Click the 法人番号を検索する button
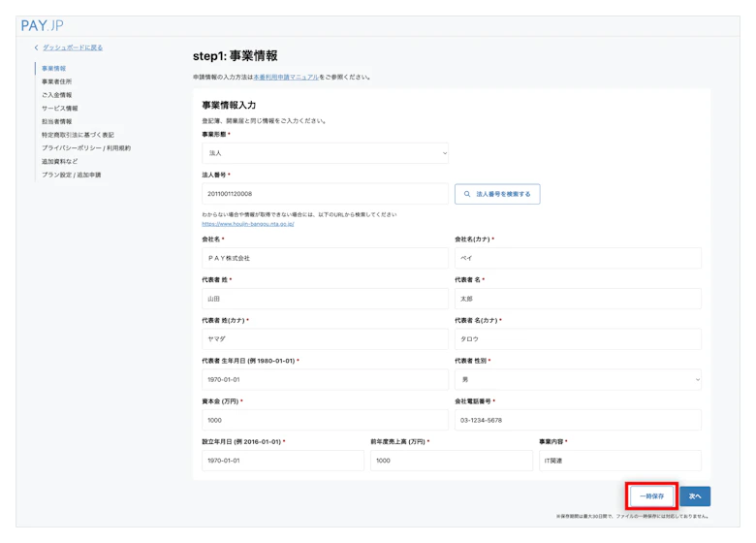 tap(497, 194)
